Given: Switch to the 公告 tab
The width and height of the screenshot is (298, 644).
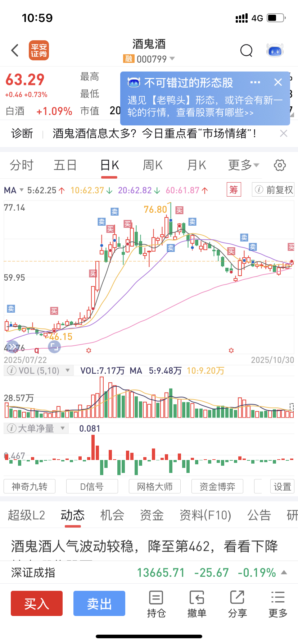Looking at the screenshot, I should point(259,515).
